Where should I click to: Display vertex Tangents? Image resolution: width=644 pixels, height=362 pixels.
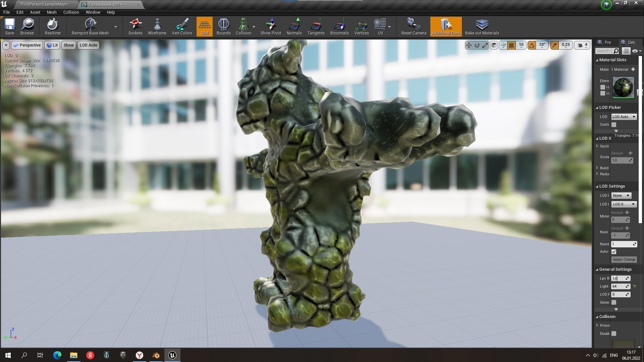(316, 26)
